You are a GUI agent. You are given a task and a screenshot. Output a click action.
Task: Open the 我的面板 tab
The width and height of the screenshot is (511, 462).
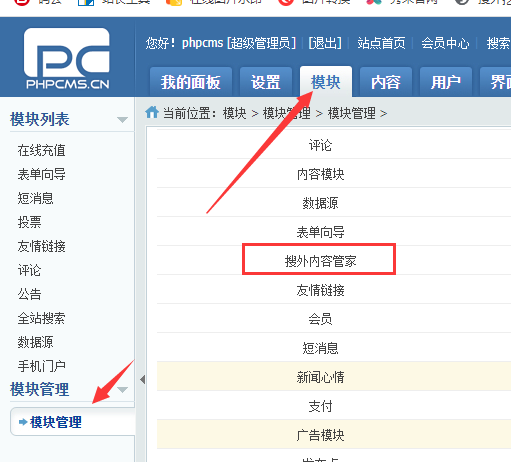click(x=191, y=82)
